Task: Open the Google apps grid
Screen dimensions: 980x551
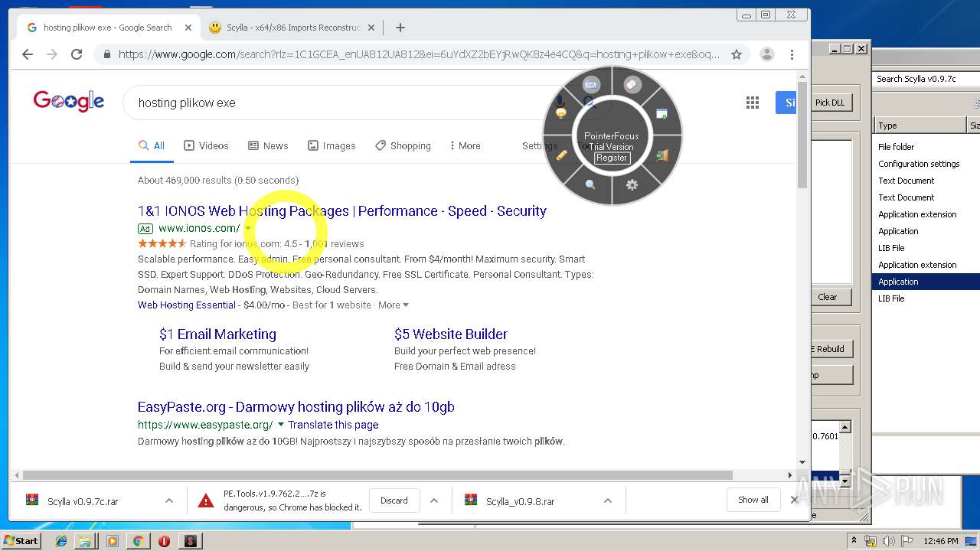Action: point(753,103)
